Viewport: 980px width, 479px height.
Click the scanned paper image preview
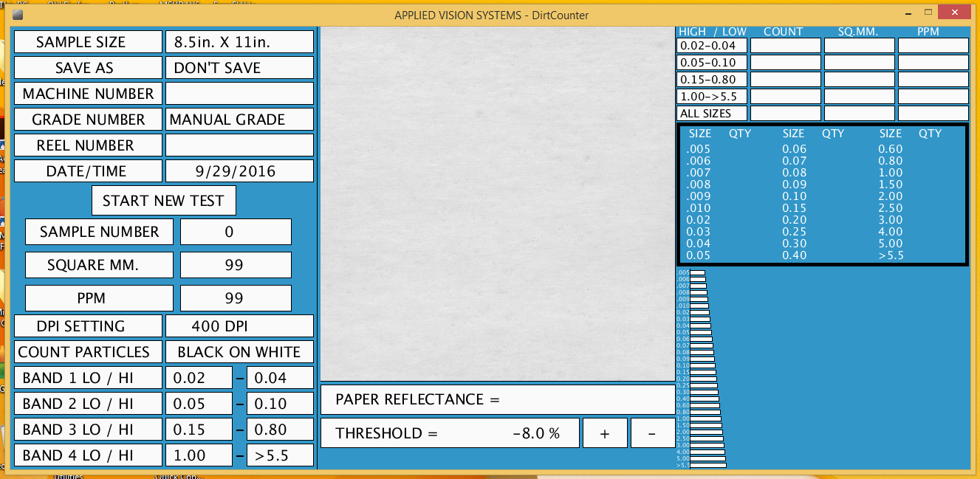[x=498, y=204]
